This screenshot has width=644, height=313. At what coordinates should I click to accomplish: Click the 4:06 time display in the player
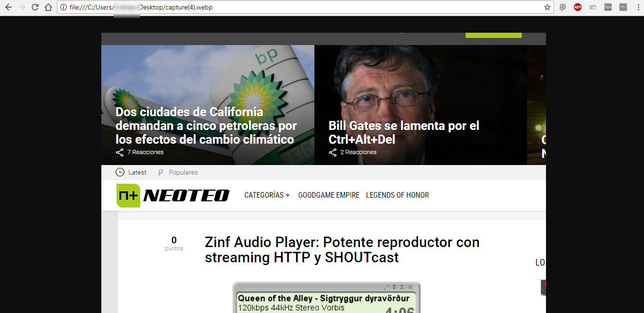pyautogui.click(x=400, y=310)
